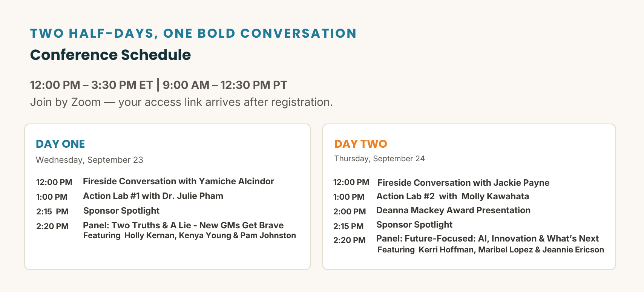This screenshot has height=292, width=644.
Task: Select the DAY ONE heading
Action: [x=60, y=144]
